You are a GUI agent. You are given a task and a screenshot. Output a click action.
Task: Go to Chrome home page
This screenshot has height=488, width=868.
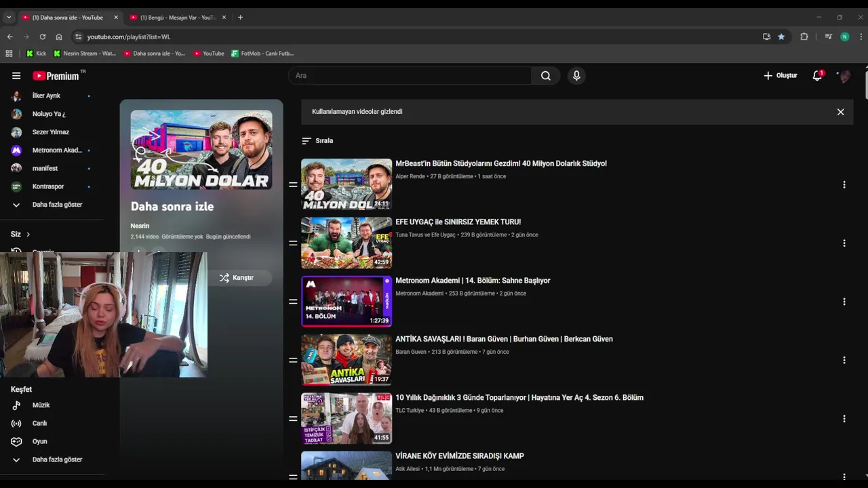(x=59, y=37)
